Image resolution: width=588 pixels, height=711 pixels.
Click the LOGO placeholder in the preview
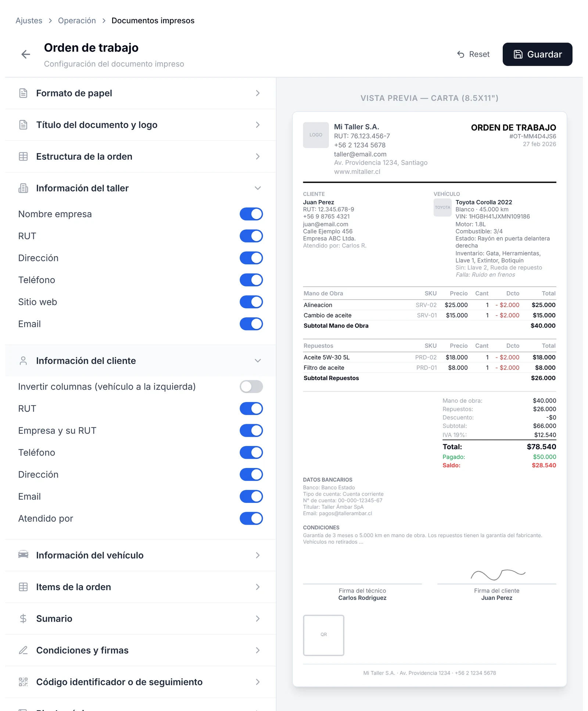[x=316, y=135]
